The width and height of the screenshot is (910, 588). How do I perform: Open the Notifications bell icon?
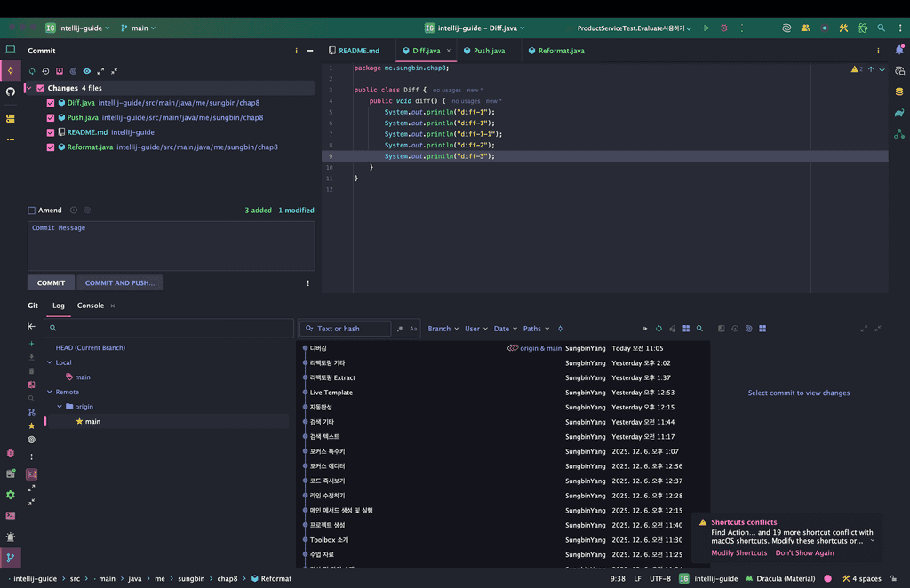click(899, 51)
